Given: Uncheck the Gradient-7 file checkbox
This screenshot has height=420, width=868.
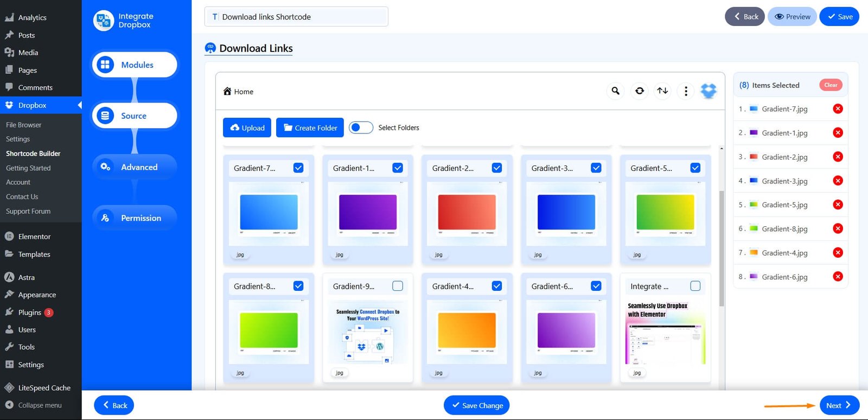Looking at the screenshot, I should 298,168.
